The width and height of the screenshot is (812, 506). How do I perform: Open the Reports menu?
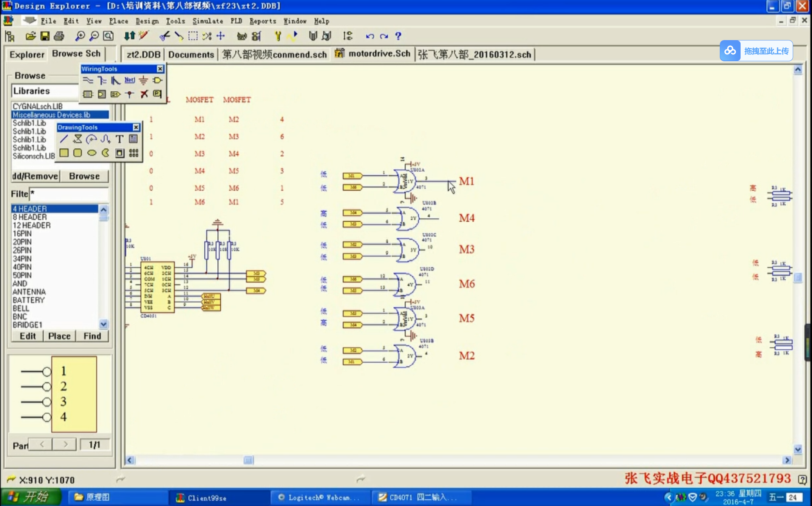263,21
